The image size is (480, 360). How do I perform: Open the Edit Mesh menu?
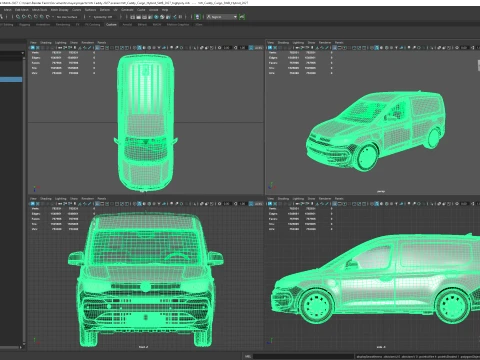pos(22,10)
